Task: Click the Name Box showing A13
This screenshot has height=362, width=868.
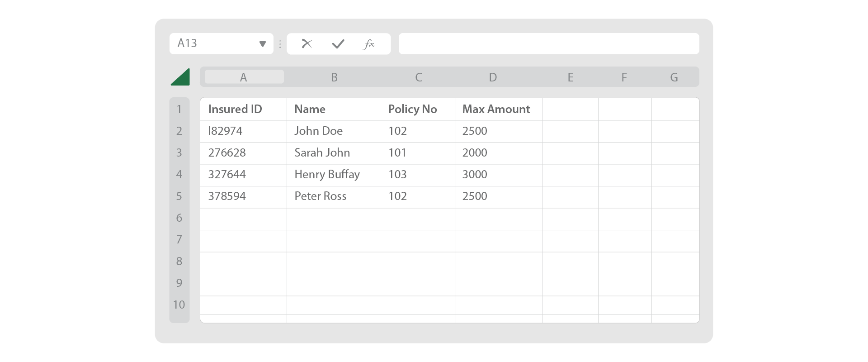Action: pos(212,43)
